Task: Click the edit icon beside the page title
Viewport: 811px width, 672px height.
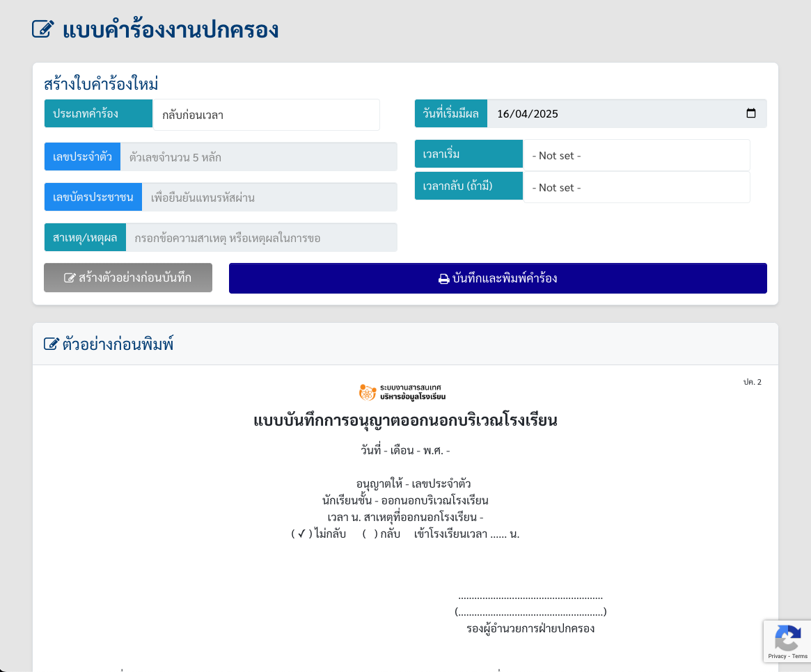Action: coord(43,29)
